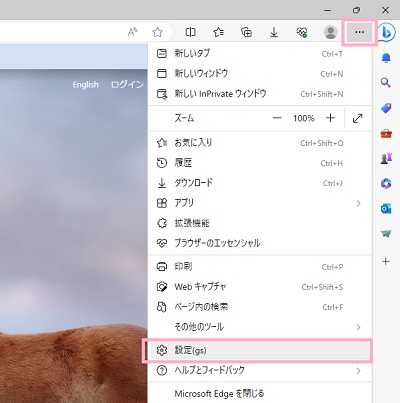Open 拡張機能 from the menu
Screen dimensions: 400x403
pos(260,223)
